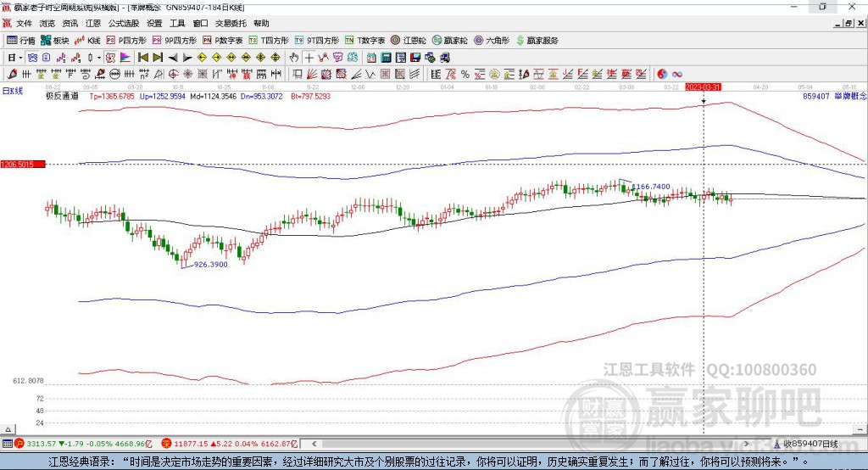Click the red fan lines tool icon
This screenshot has height=470, width=868.
coord(312,75)
